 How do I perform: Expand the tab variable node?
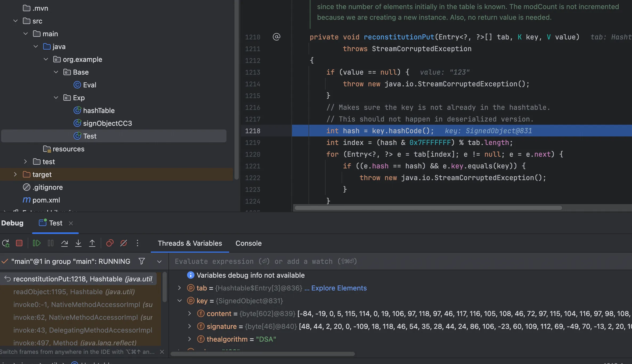click(x=179, y=288)
